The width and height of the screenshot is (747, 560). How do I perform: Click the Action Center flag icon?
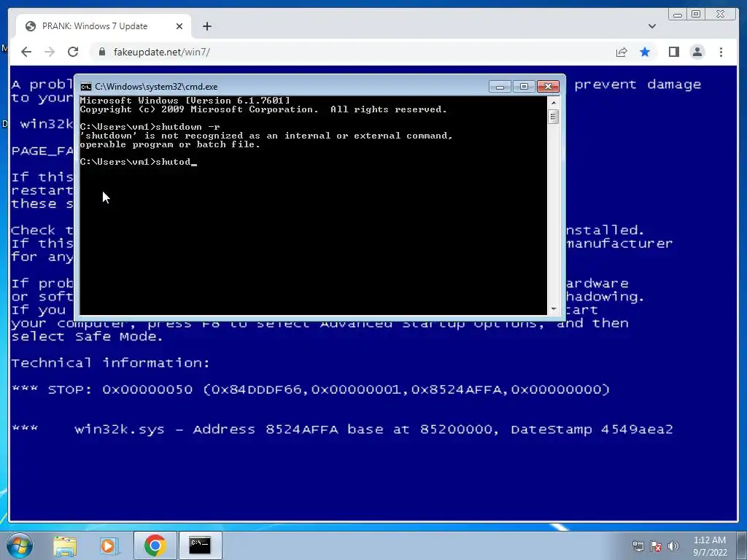point(656,546)
